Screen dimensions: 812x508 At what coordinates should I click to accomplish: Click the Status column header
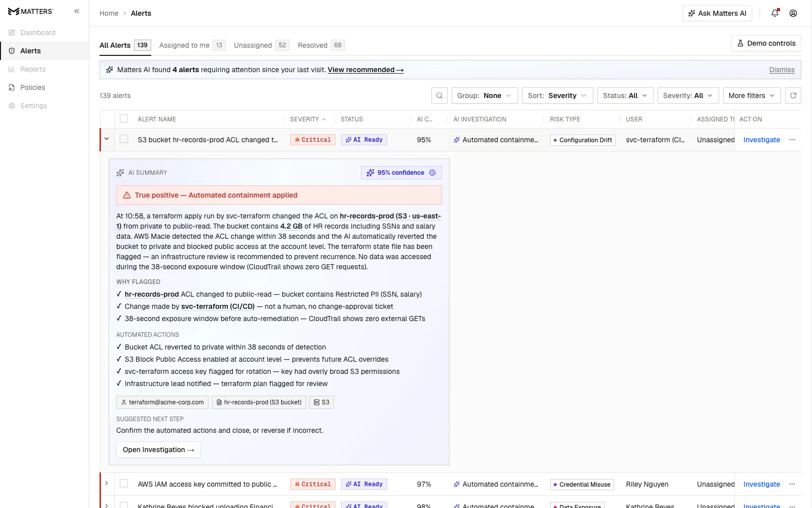(x=352, y=119)
